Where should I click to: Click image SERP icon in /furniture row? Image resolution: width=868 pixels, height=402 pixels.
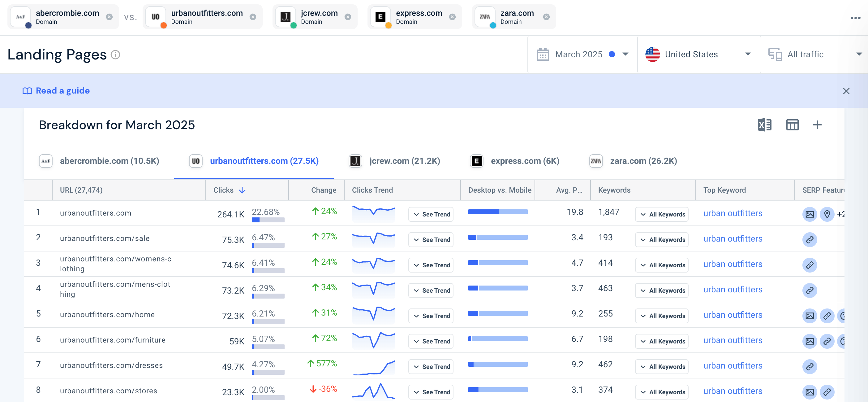810,341
